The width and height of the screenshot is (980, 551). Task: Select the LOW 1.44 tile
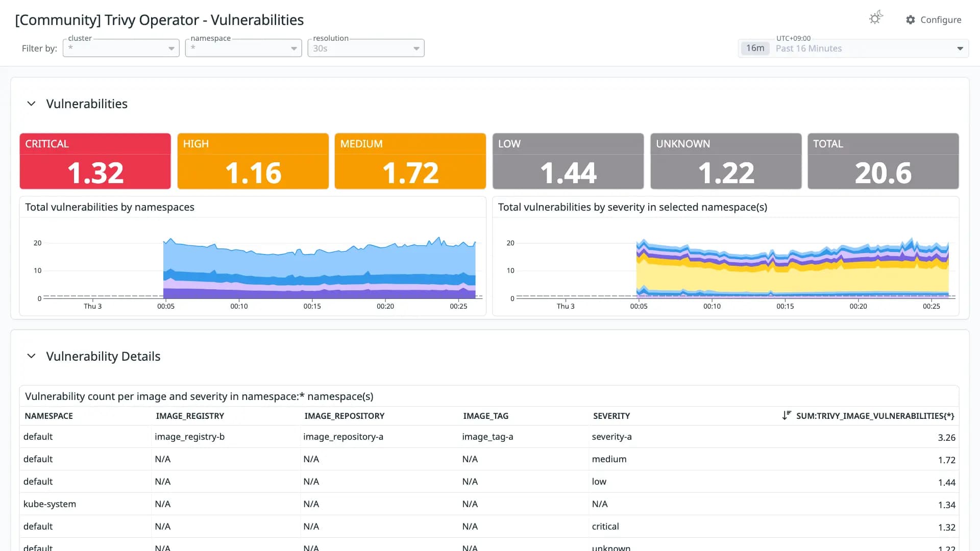point(568,161)
